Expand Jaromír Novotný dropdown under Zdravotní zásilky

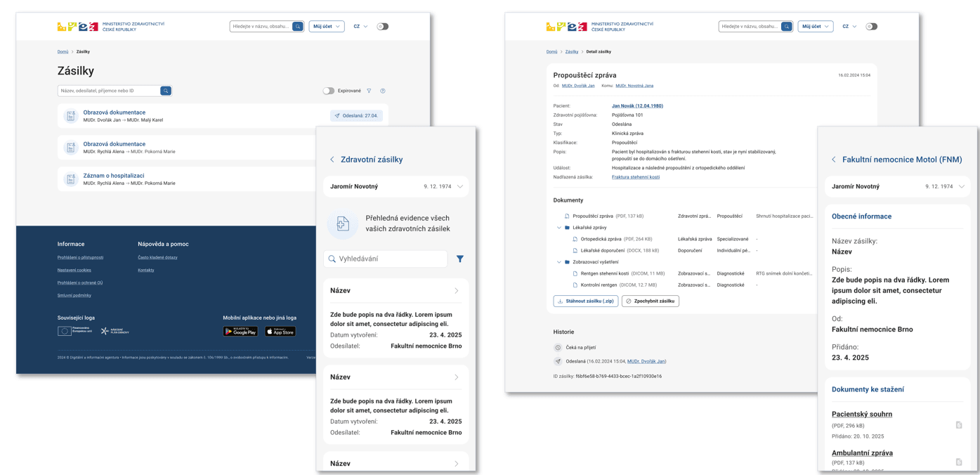pos(460,187)
